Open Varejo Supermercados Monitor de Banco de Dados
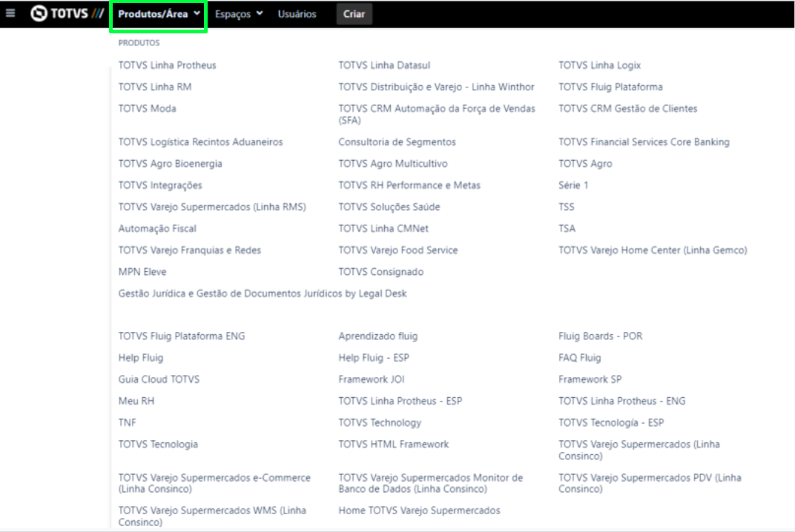795x532 pixels. point(430,483)
